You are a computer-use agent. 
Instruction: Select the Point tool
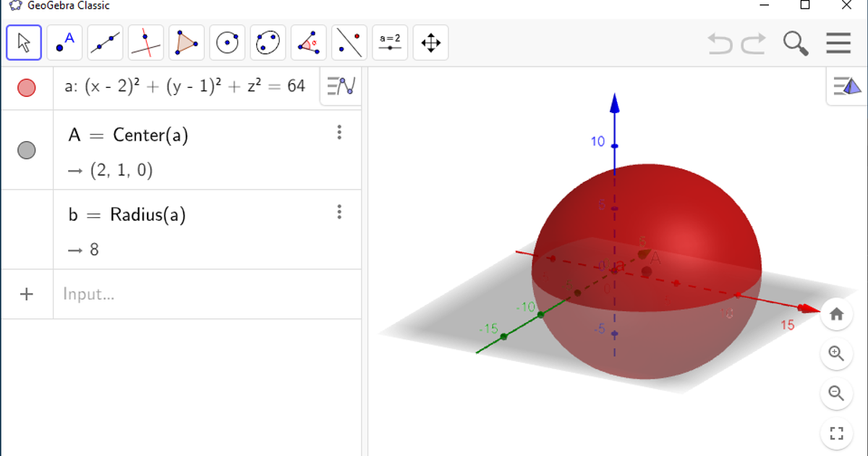(64, 42)
